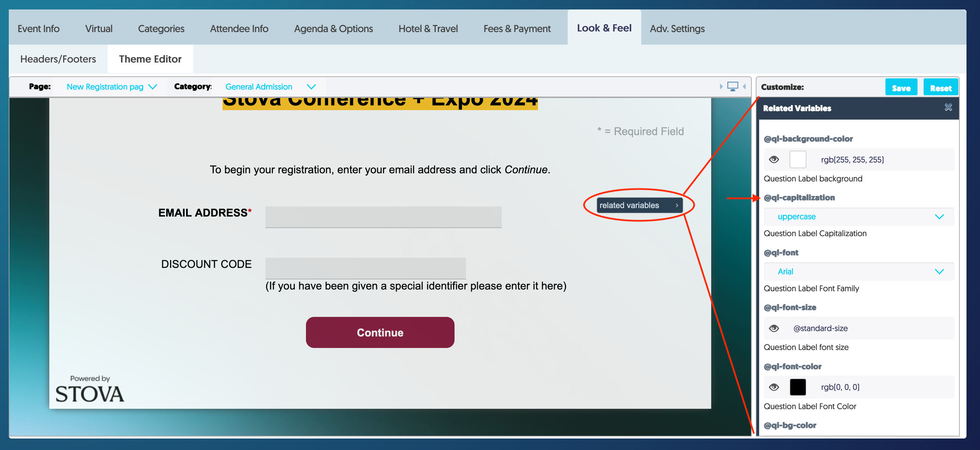Click the desktop preview icon

tap(732, 86)
